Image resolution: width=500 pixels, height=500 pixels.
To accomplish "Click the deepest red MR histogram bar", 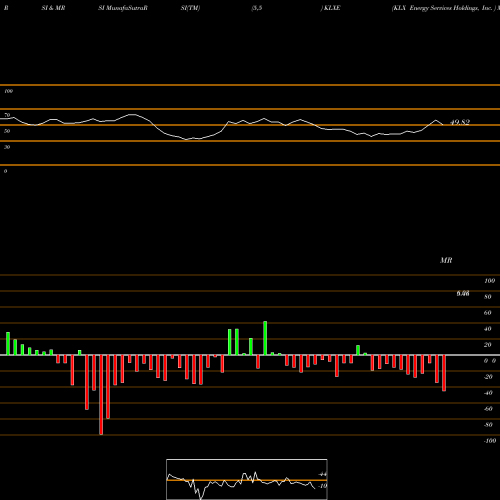I will click(101, 395).
